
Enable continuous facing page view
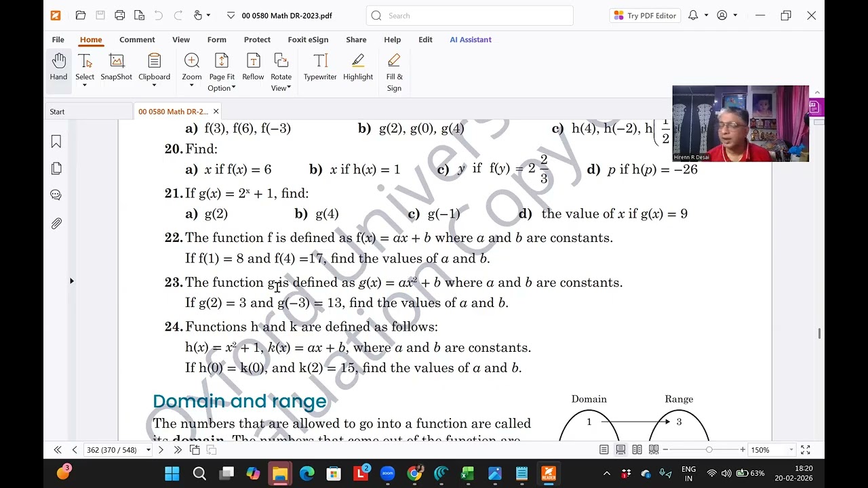coord(654,450)
